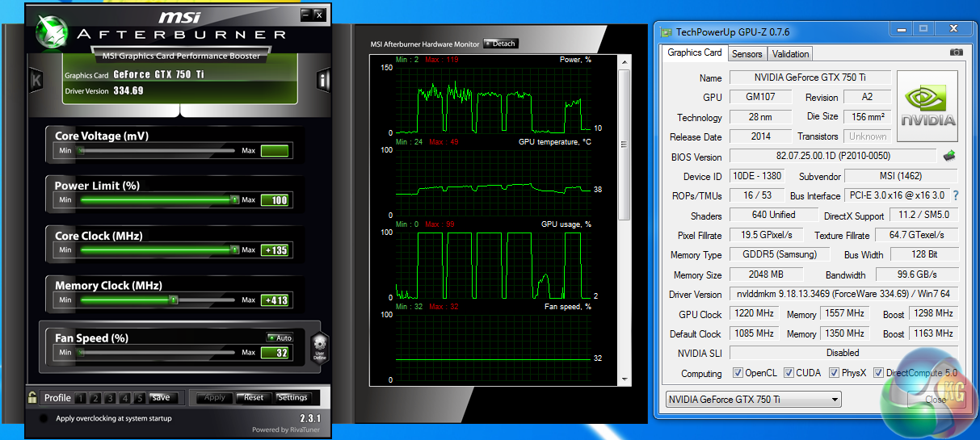Toggle the OpenCL checkbox
Screen dimensions: 980x440
[738, 373]
